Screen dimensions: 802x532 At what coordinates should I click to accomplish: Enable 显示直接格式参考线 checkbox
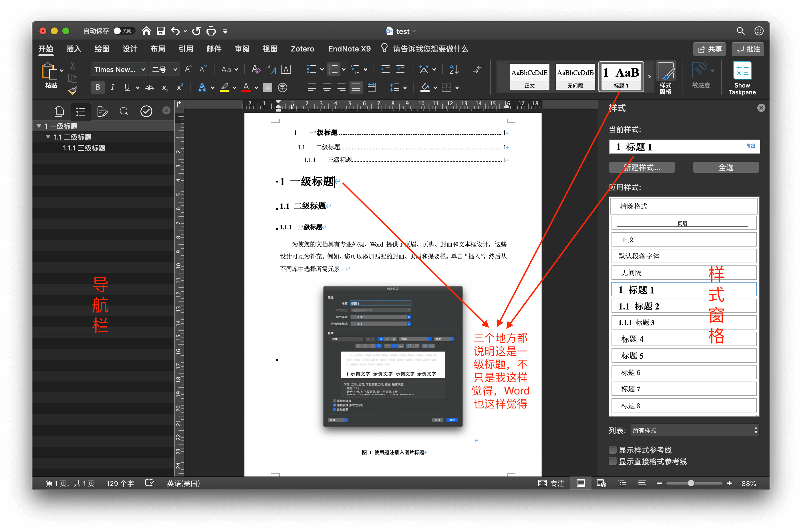click(612, 461)
